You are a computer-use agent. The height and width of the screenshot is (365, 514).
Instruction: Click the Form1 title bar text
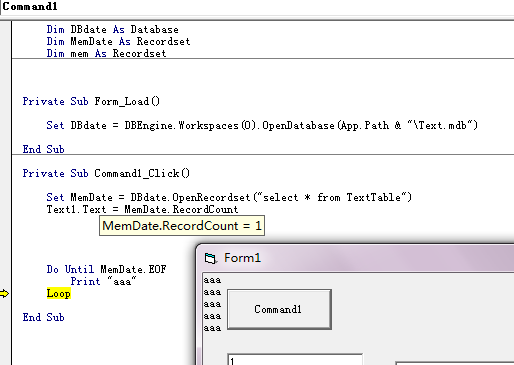point(242,258)
